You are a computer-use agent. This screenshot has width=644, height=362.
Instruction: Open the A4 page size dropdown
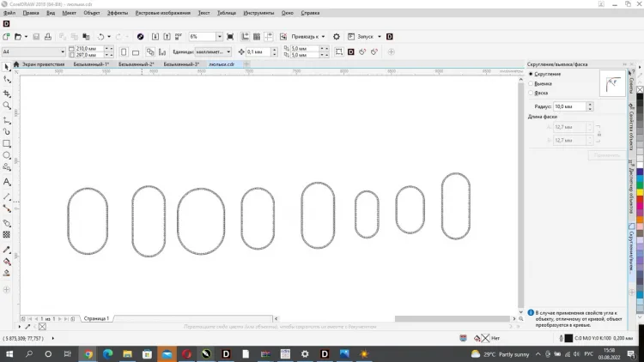coord(63,51)
